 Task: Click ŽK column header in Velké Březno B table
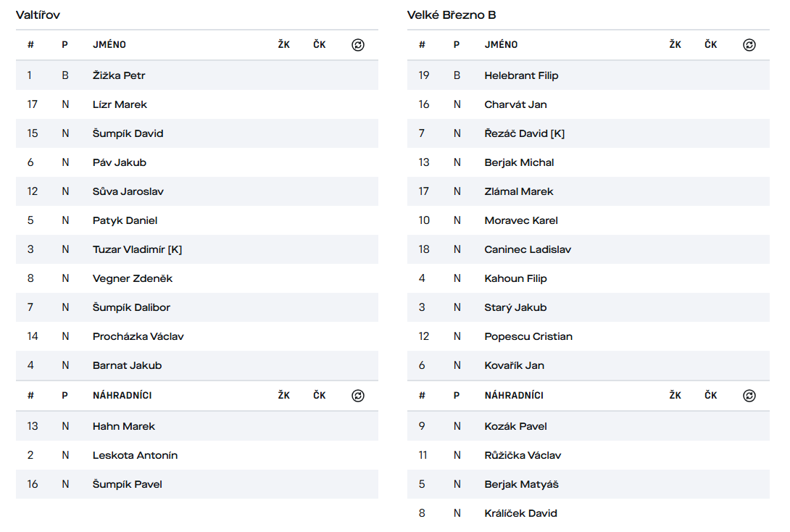point(675,45)
